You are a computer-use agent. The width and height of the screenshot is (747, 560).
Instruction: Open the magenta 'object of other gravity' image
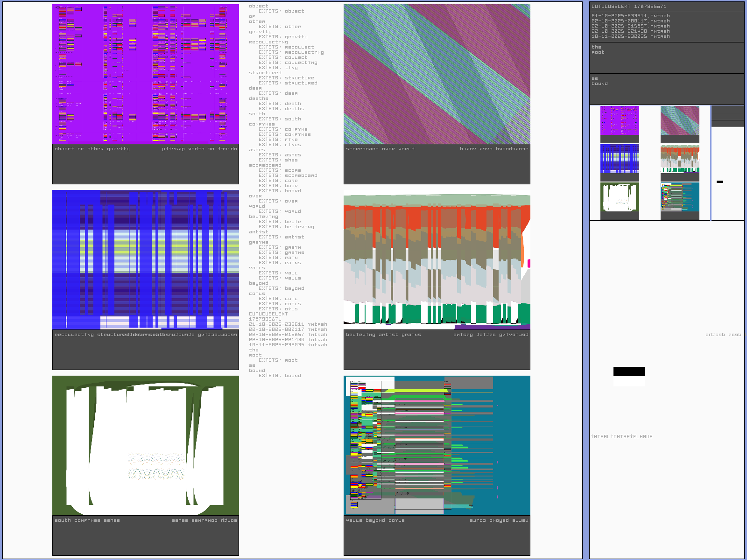click(x=145, y=74)
